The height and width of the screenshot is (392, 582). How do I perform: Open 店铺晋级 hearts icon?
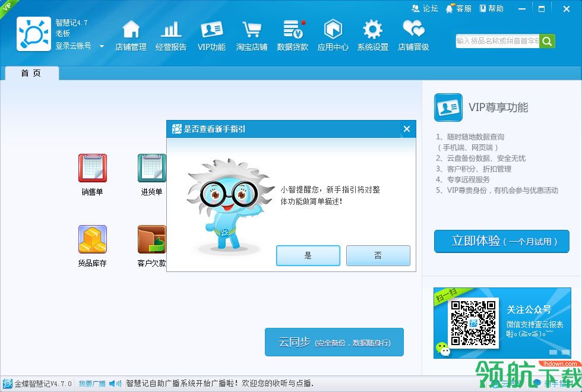(413, 36)
